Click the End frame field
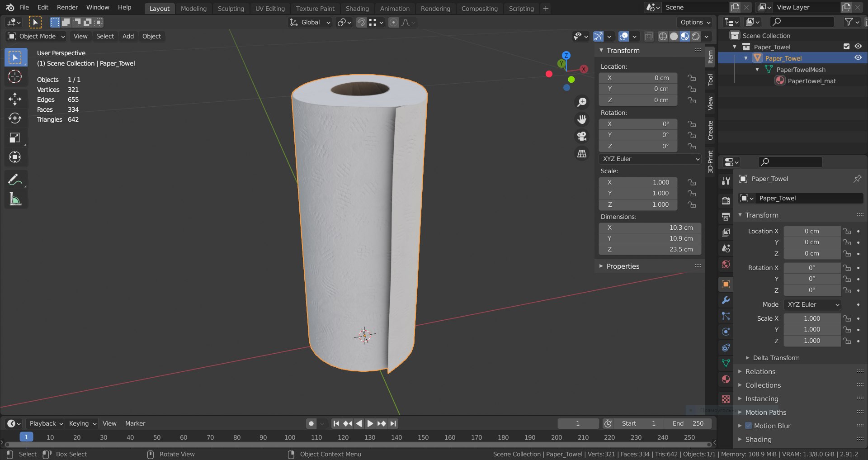This screenshot has height=460, width=868. pos(688,423)
